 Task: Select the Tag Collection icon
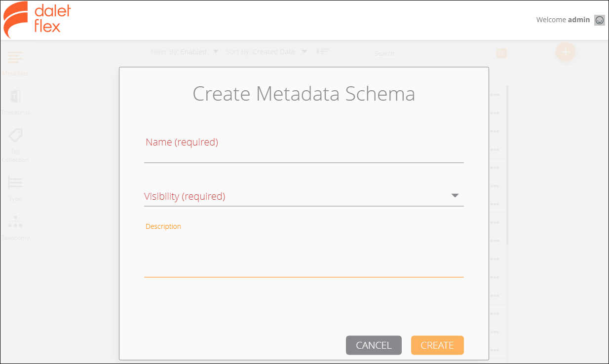15,136
